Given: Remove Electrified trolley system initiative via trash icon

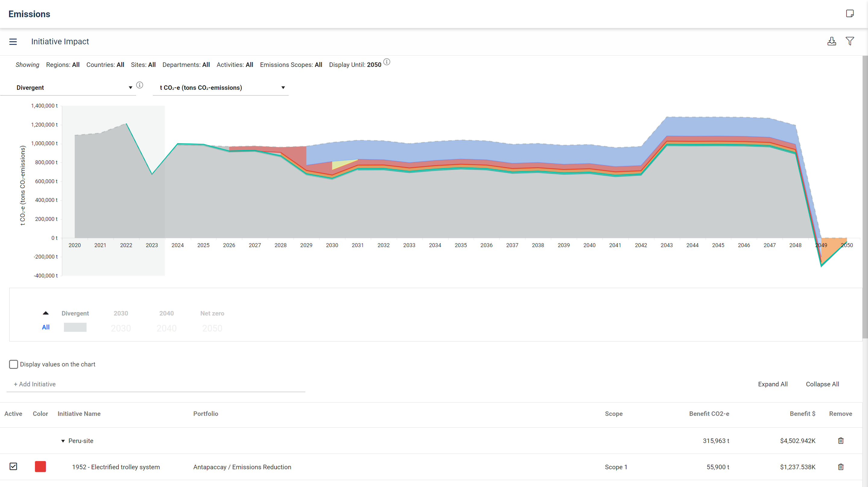Looking at the screenshot, I should [841, 467].
